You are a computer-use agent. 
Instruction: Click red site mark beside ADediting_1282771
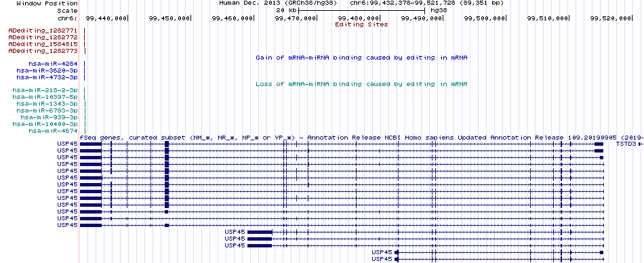(x=84, y=31)
